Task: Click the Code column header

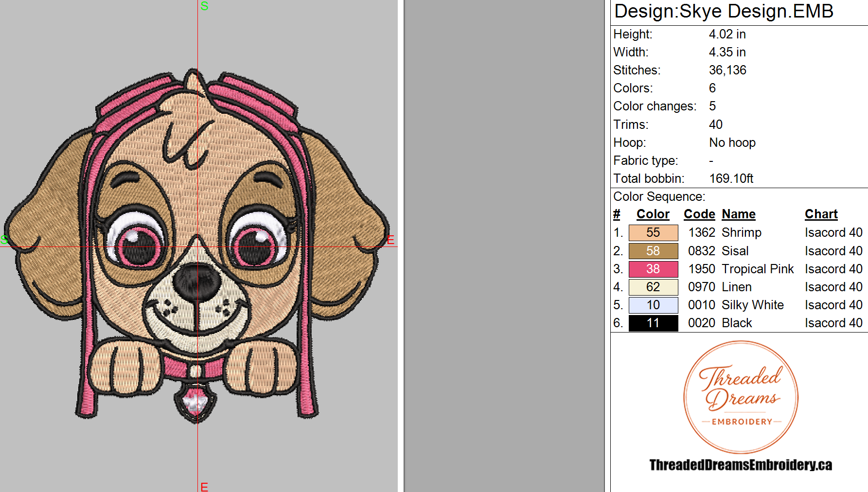Action: coord(699,214)
